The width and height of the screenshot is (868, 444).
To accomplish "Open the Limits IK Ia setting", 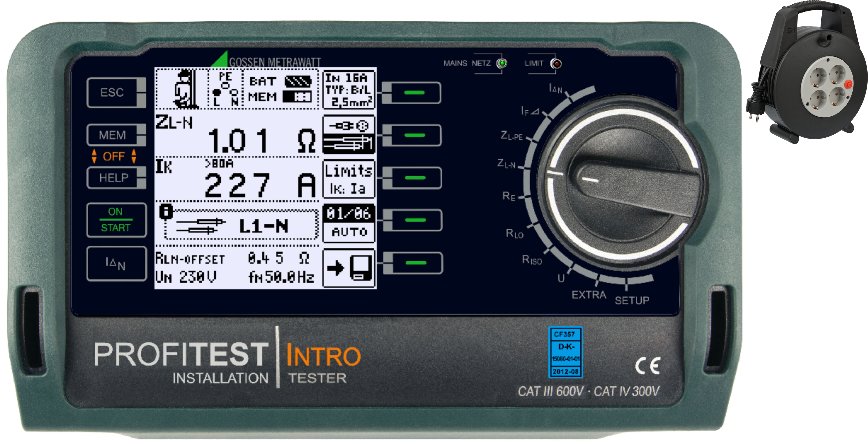I will (349, 179).
